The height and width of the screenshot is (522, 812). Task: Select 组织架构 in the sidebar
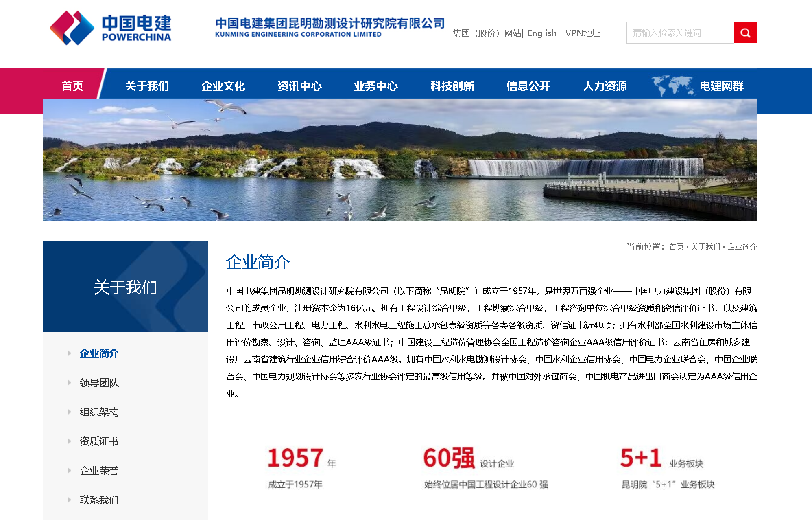pyautogui.click(x=99, y=412)
